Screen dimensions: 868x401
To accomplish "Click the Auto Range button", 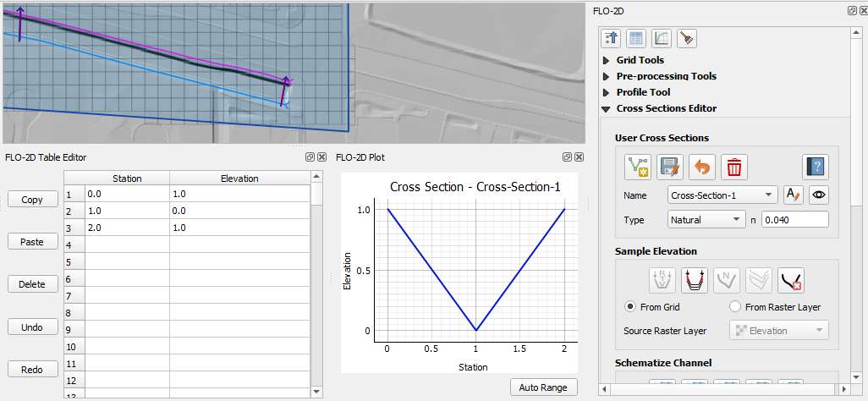I will coord(544,387).
